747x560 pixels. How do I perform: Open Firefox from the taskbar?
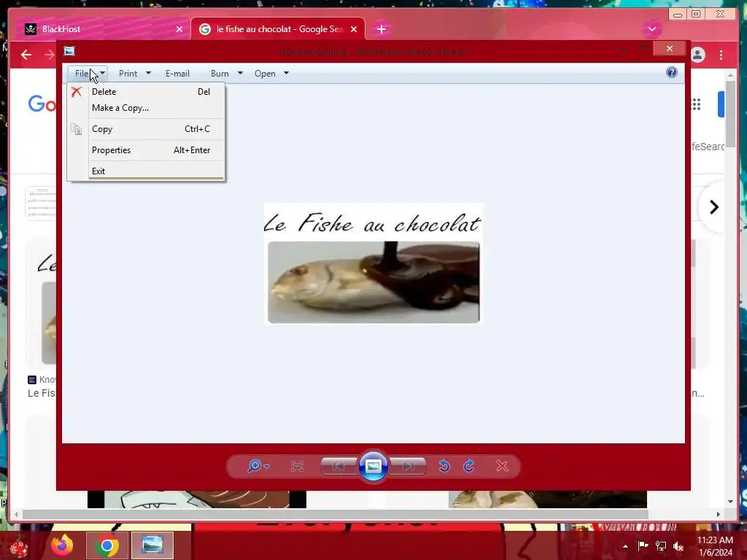63,545
